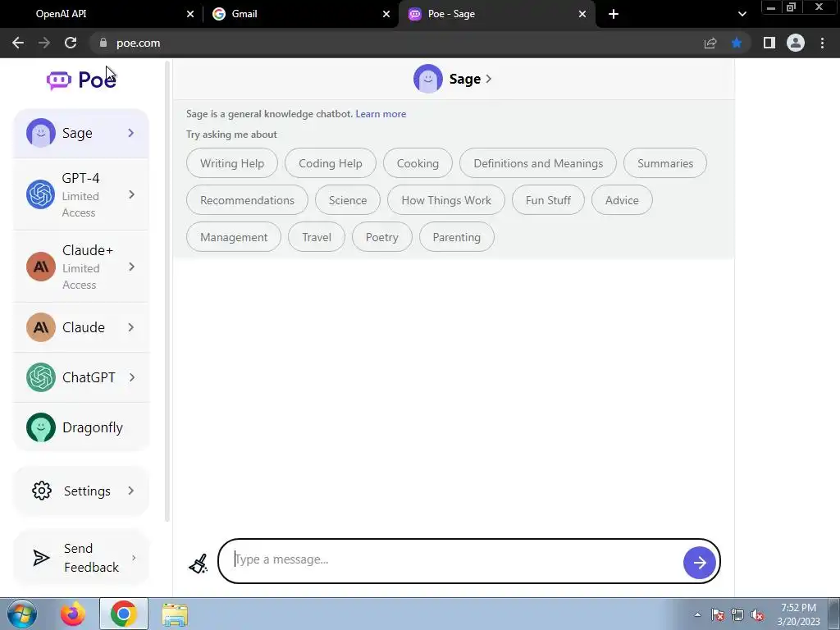Click the Settings gear icon
The height and width of the screenshot is (630, 840).
42,491
